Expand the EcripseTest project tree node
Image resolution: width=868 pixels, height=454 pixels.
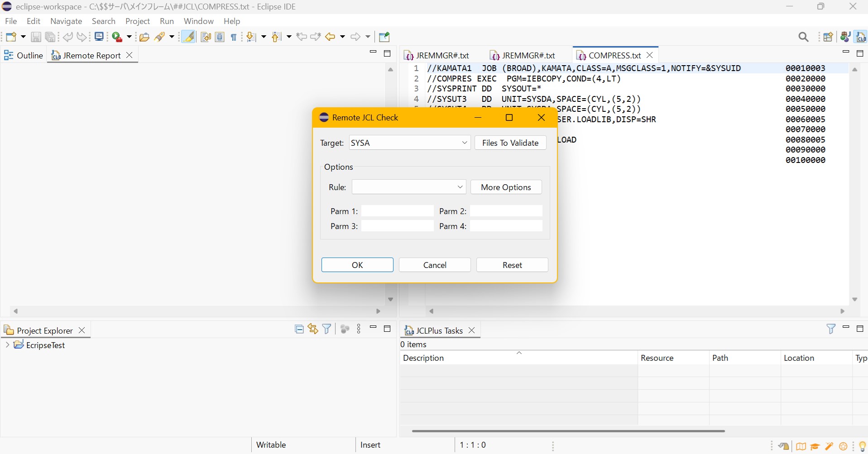(x=7, y=345)
